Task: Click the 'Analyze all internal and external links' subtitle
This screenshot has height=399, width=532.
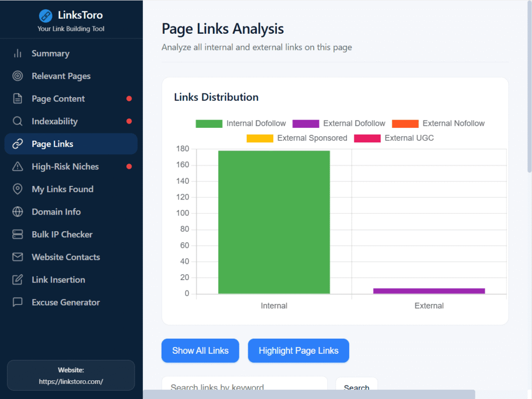Action: click(x=257, y=47)
